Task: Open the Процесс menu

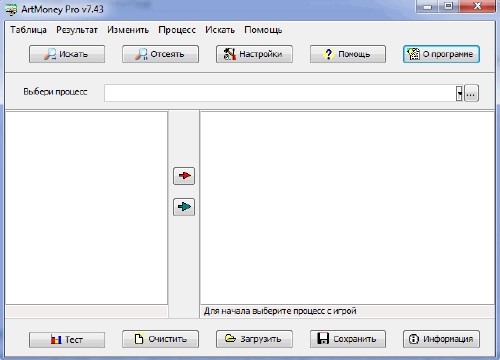Action: click(x=177, y=30)
